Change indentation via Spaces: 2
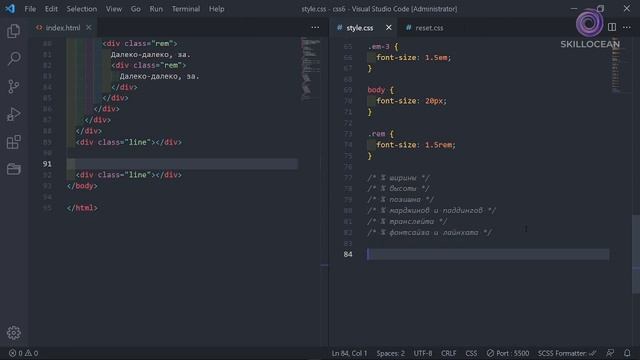The image size is (640, 360). 391,353
